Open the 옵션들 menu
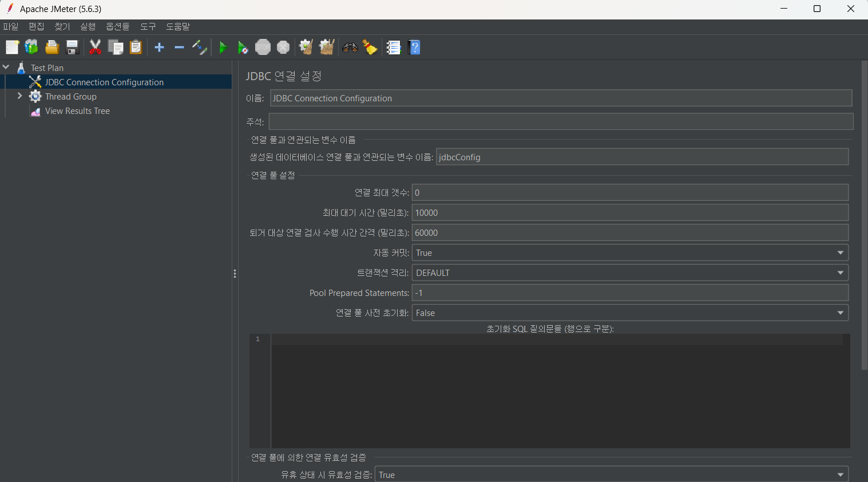Screen dimensions: 868x482 118,27
